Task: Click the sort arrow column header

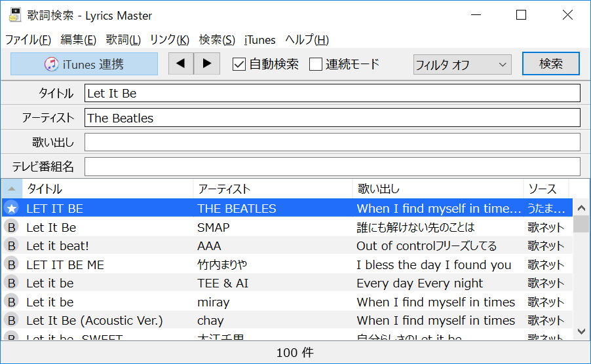Action: coord(12,189)
